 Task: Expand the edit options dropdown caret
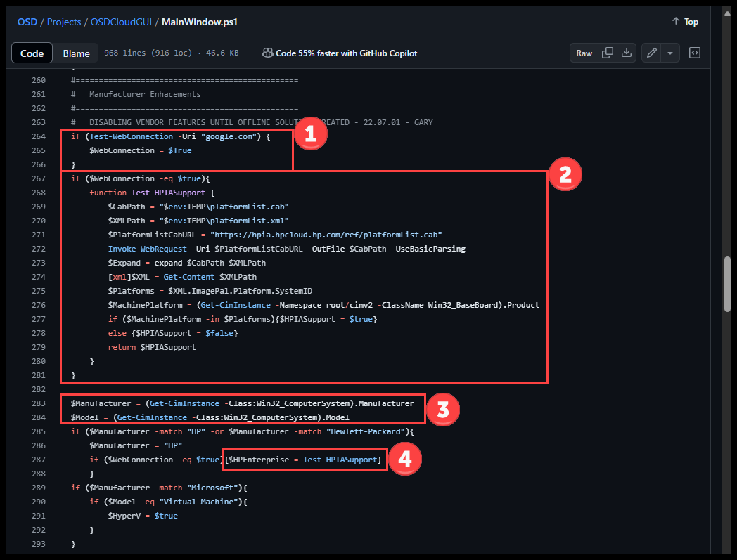[670, 53]
